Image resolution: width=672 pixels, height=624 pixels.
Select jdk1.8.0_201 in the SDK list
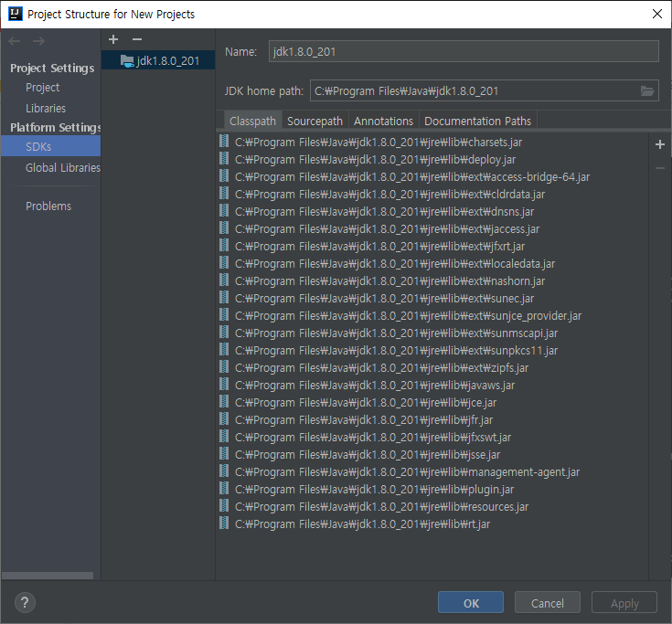pyautogui.click(x=158, y=61)
